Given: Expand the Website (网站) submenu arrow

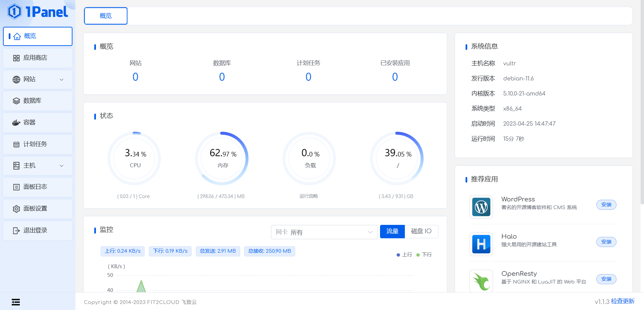Looking at the screenshot, I should point(61,80).
